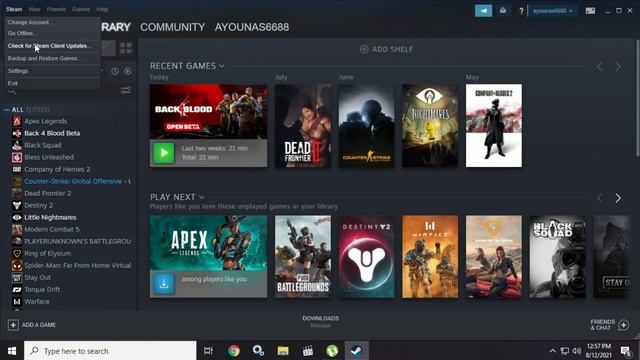
Task: Open the Friends menu
Action: pyautogui.click(x=56, y=9)
